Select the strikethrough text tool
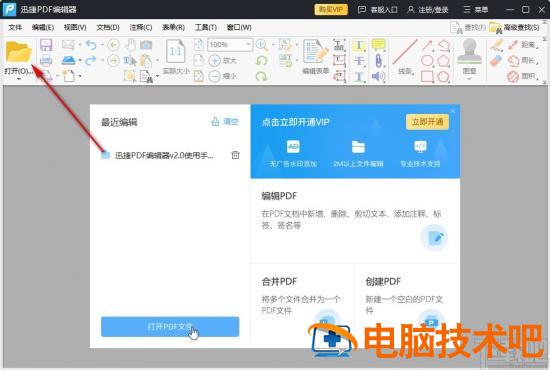Viewport: 550px width, 370px height. (x=359, y=61)
